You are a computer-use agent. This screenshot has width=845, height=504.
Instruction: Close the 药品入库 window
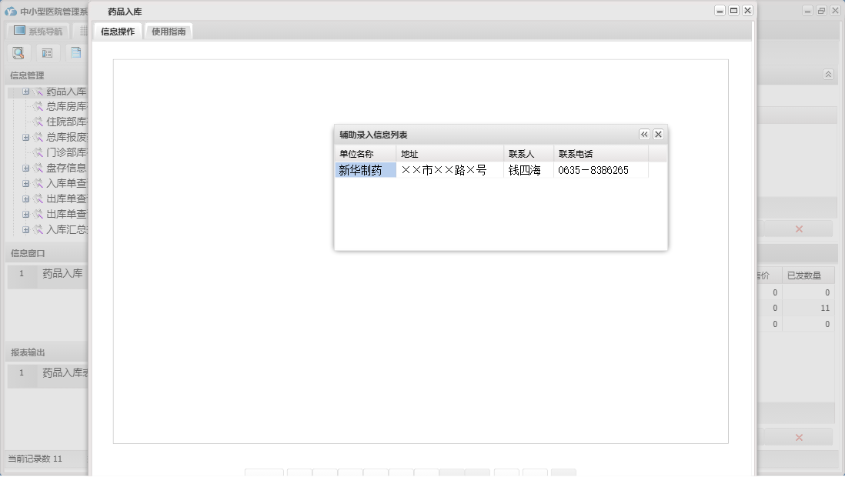tap(747, 10)
